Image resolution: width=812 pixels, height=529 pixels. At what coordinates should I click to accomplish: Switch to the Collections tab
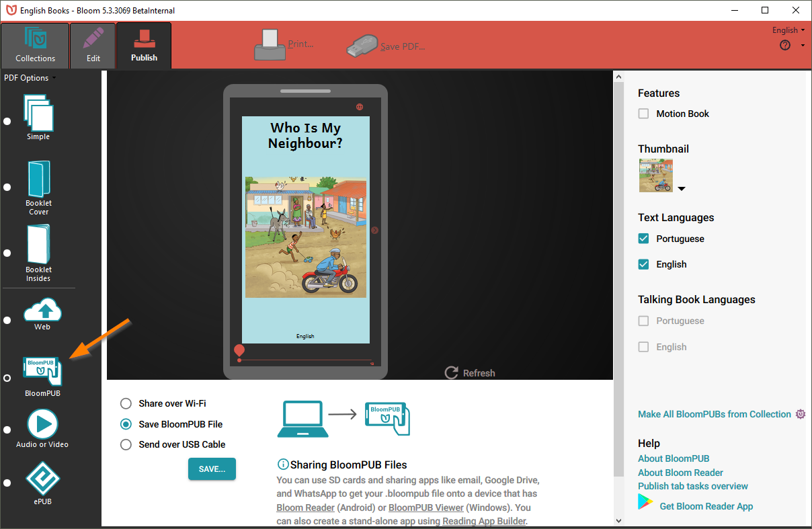(35, 46)
